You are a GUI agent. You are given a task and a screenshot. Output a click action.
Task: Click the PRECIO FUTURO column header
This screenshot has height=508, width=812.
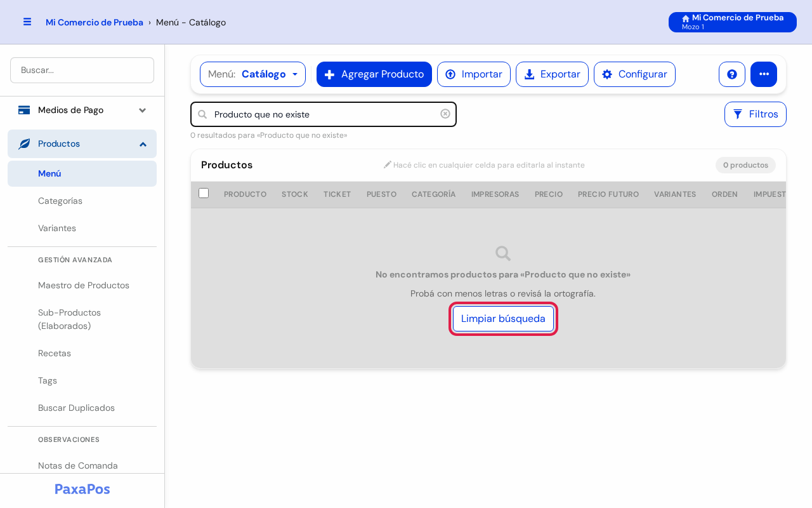[x=608, y=194]
